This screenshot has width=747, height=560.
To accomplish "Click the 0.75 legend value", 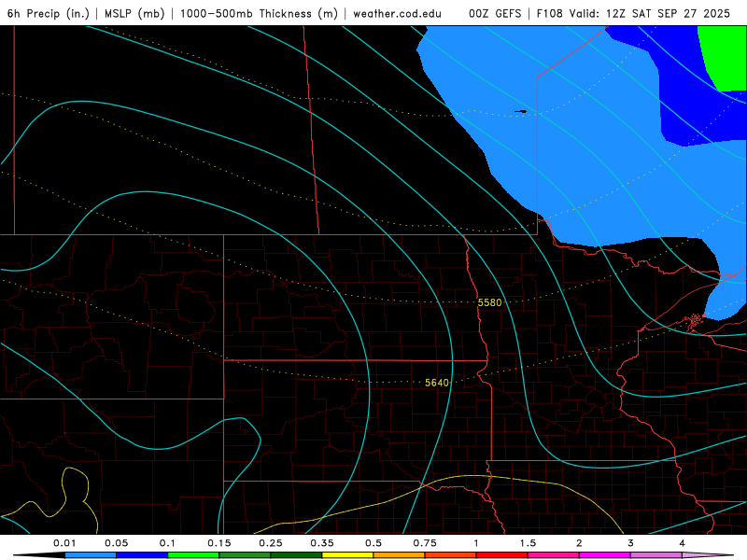I will [425, 543].
